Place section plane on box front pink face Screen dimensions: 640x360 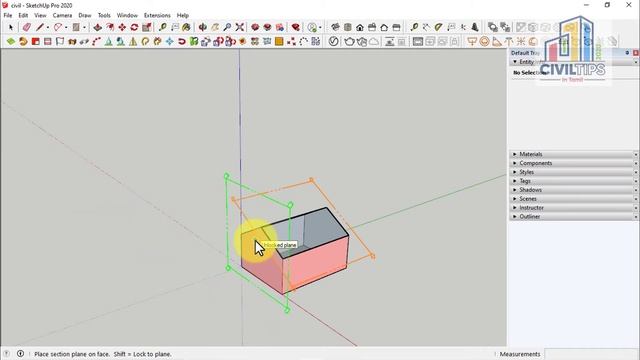pos(316,265)
